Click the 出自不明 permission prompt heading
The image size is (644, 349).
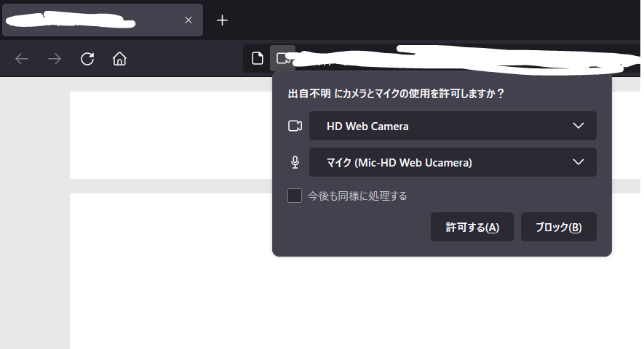[x=396, y=94]
